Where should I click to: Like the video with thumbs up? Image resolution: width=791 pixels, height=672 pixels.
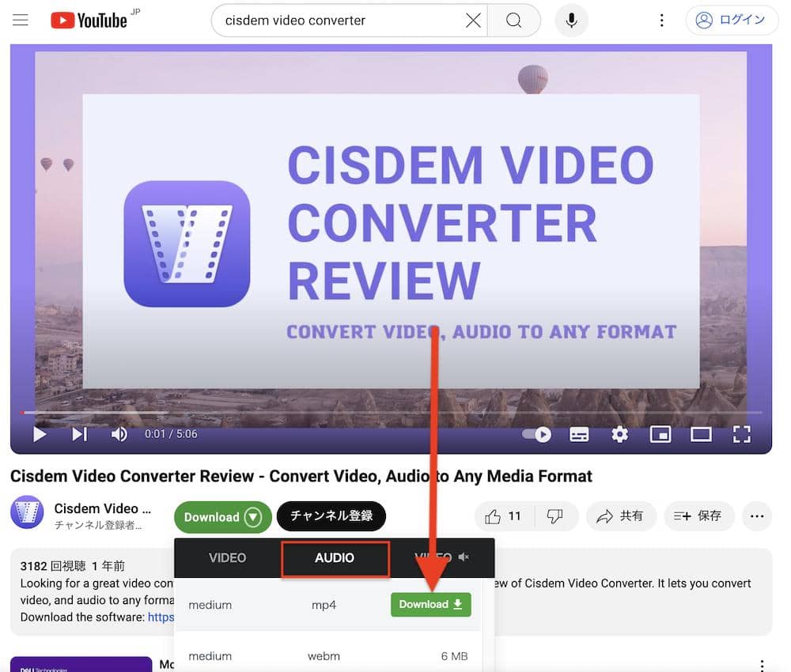[503, 516]
